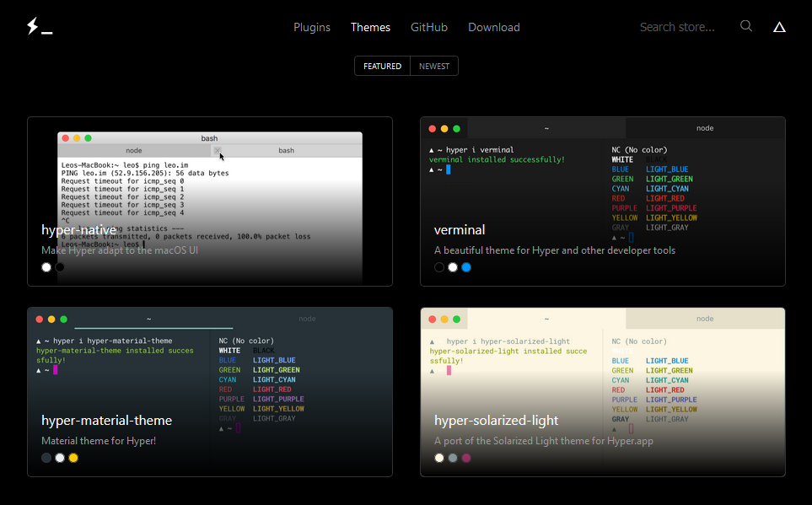
Task: Click 'Material theme for Hyper!' description
Action: 99,441
